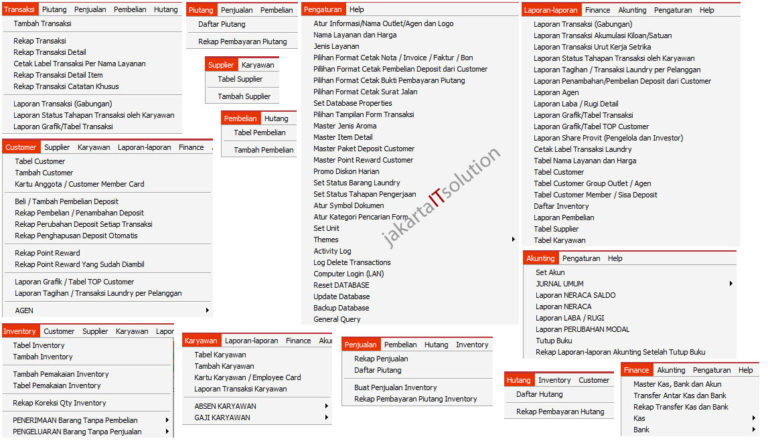Select Nama Layanan dan Harga in Pengaturan

(x=355, y=35)
